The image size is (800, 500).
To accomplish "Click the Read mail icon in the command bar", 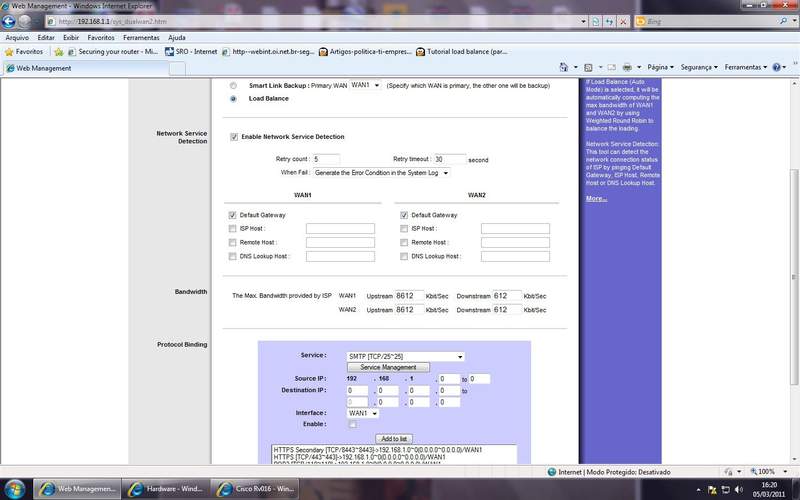I will click(611, 67).
